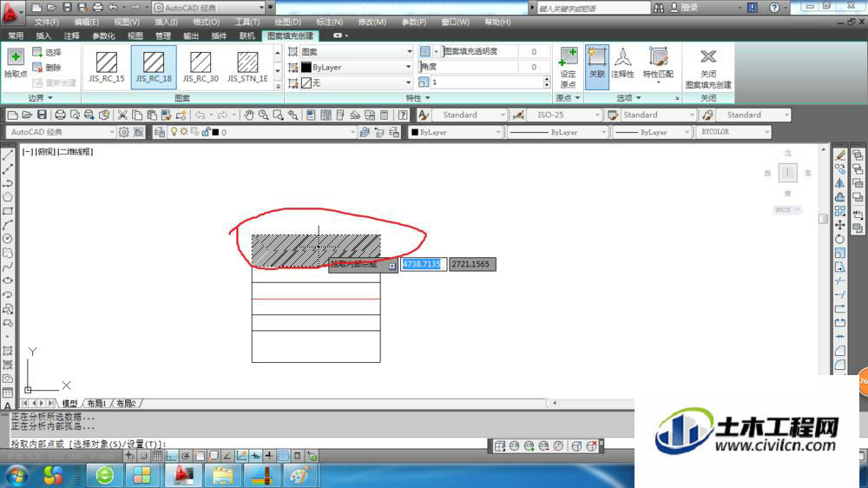The width and height of the screenshot is (868, 488).
Task: Expand the 特性 panel dropdown
Action: tap(418, 98)
